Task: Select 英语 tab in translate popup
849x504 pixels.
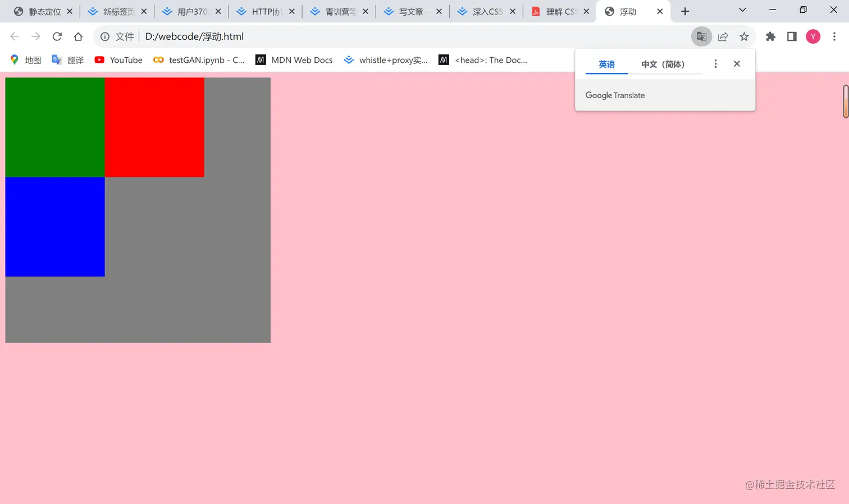Action: pos(606,65)
